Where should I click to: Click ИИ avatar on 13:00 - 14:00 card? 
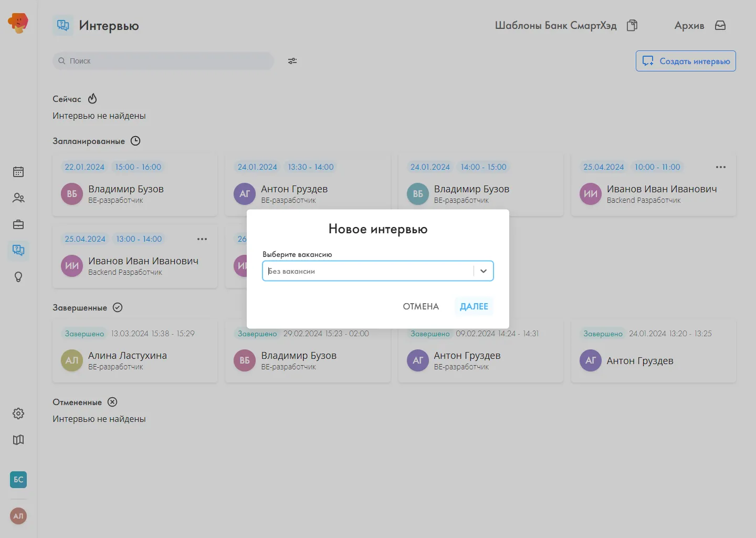tap(72, 266)
